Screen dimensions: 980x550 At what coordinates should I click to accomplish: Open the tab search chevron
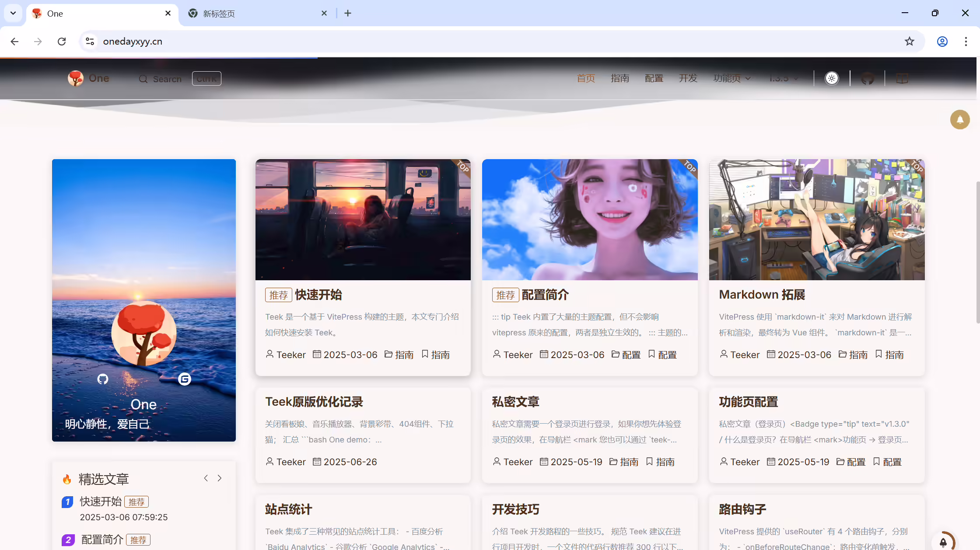(x=13, y=13)
